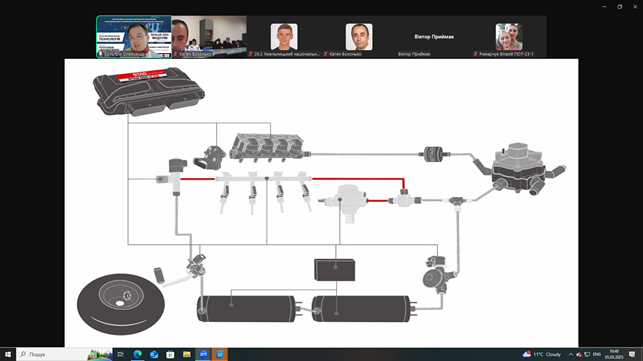Select the active speaker video thumbnail

134,37
